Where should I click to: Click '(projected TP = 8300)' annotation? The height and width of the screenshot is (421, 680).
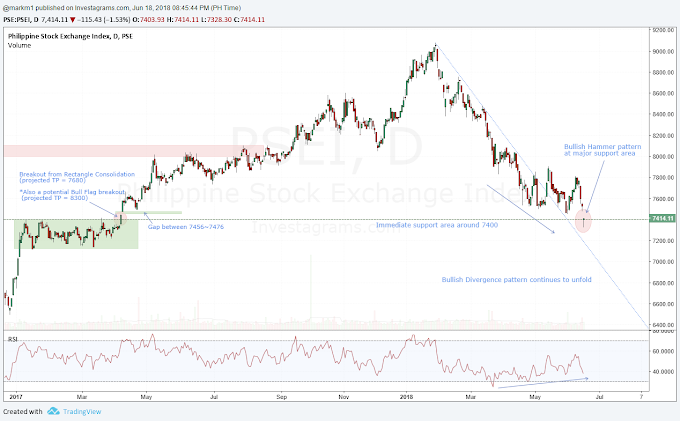click(55, 198)
